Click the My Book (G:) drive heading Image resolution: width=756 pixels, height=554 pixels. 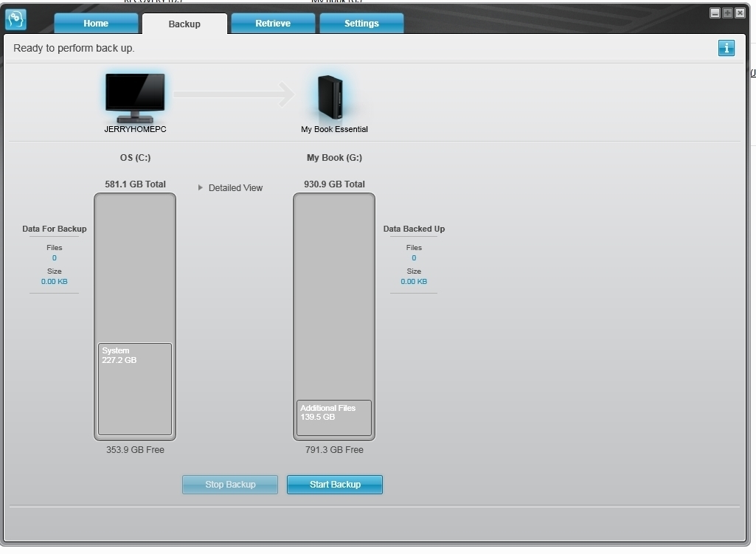[x=334, y=158]
